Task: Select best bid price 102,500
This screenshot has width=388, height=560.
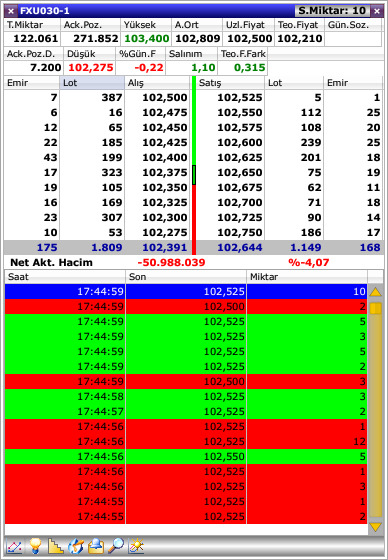Action: pos(165,98)
